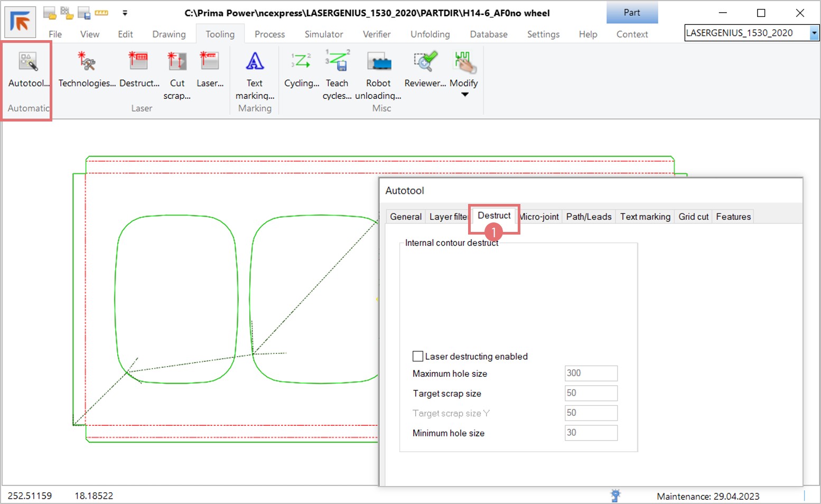
Task: Select the Cut scrap tool
Action: pos(177,62)
